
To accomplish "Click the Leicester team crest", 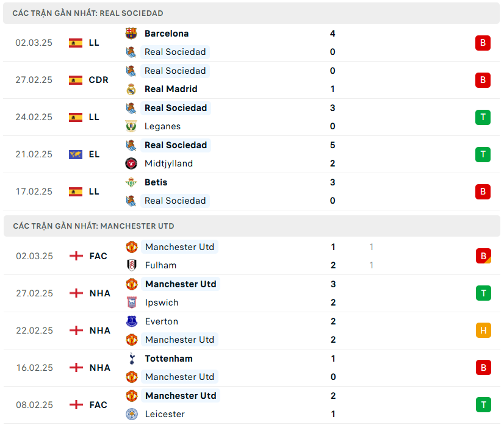I will 132,414.
